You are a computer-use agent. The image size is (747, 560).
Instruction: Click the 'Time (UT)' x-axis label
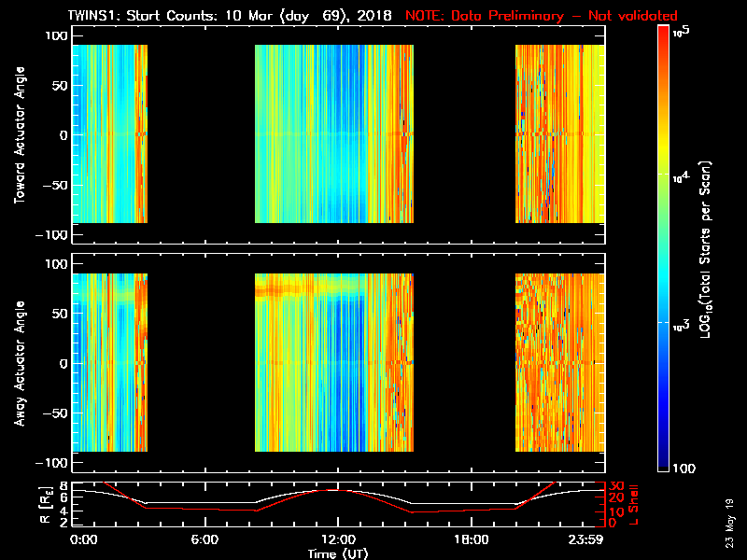pos(338,553)
